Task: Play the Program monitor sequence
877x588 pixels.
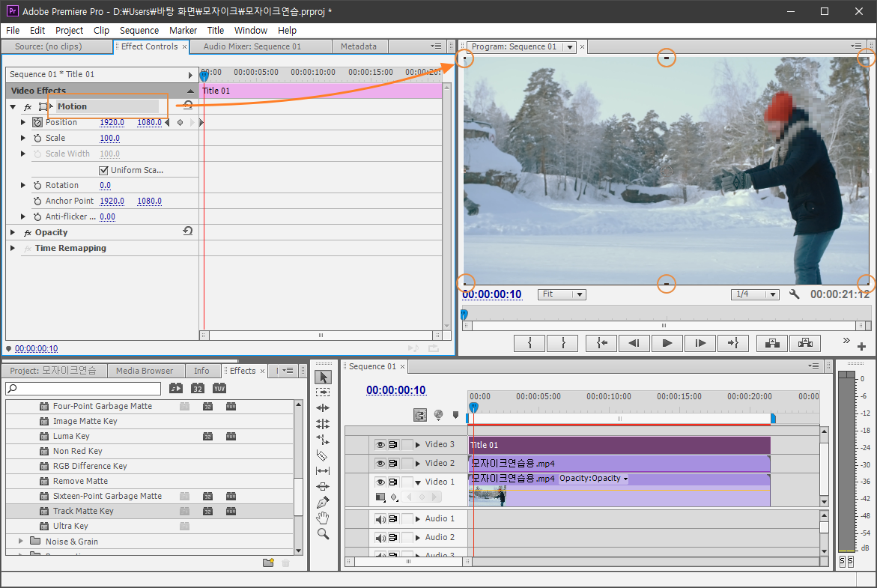Action: tap(667, 343)
